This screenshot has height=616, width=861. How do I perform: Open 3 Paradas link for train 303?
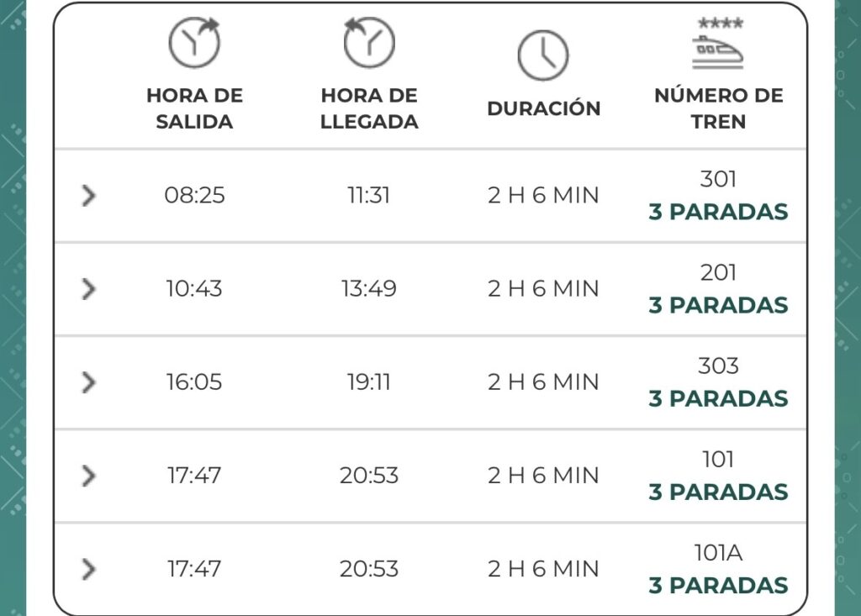tap(718, 398)
